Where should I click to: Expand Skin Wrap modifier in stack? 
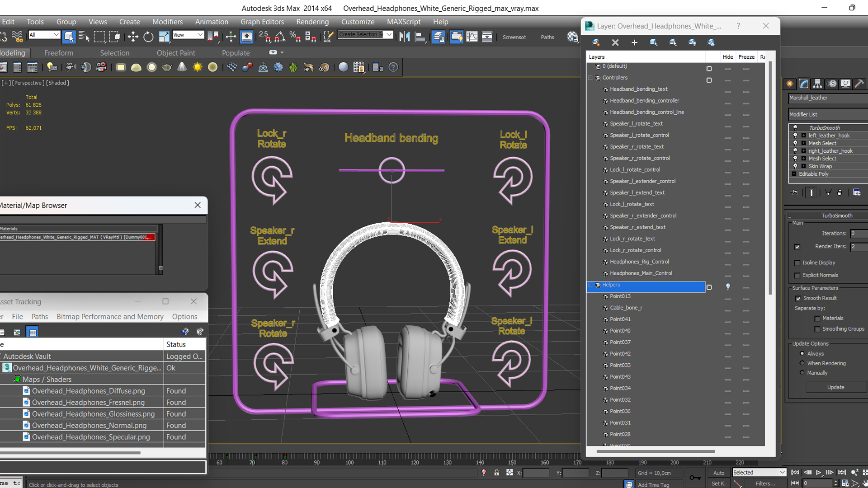tap(803, 166)
